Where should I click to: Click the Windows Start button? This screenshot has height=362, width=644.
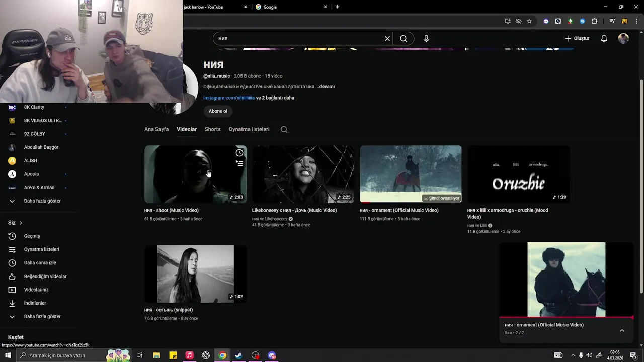coord(8,355)
